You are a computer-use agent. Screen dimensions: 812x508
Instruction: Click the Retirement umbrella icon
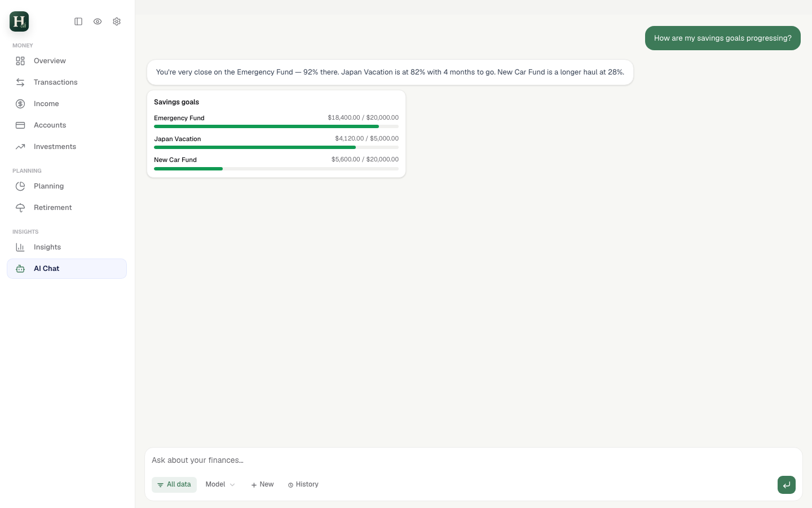pyautogui.click(x=20, y=208)
